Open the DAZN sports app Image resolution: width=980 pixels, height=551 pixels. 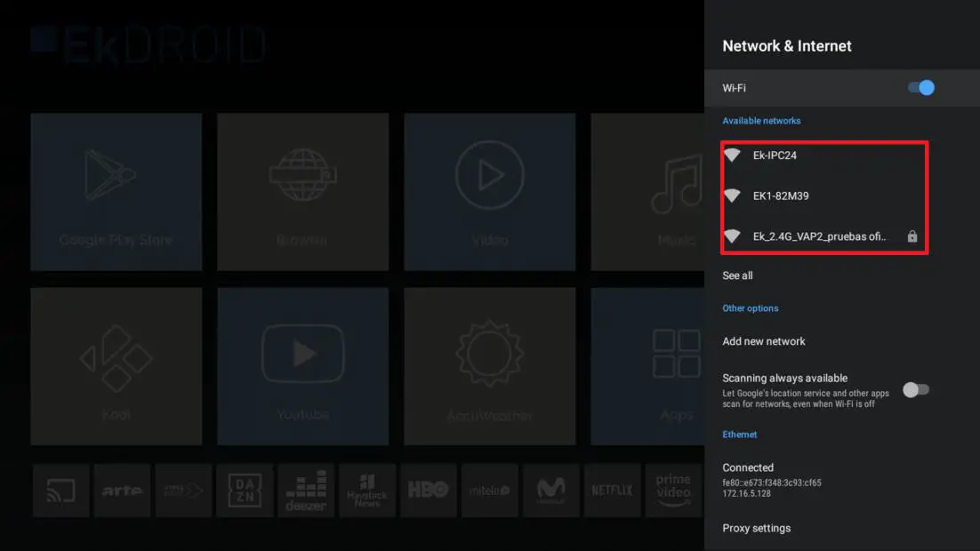[x=245, y=490]
